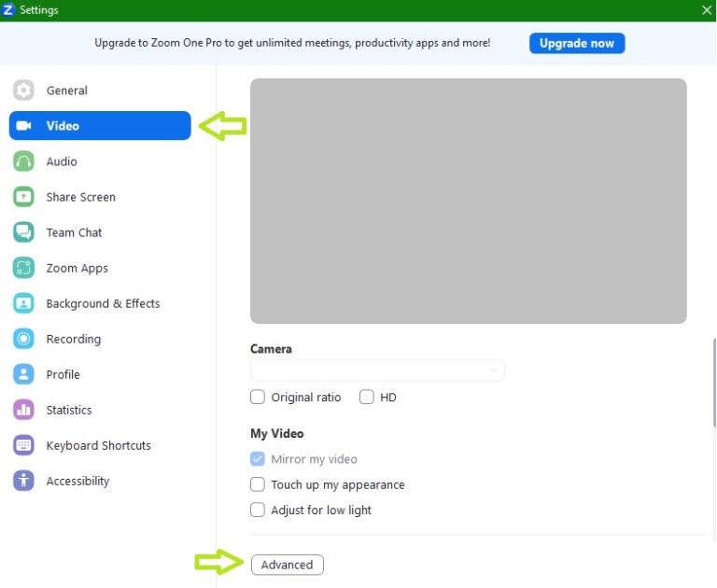Click the Recording circle icon
The width and height of the screenshot is (717, 588).
point(23,339)
